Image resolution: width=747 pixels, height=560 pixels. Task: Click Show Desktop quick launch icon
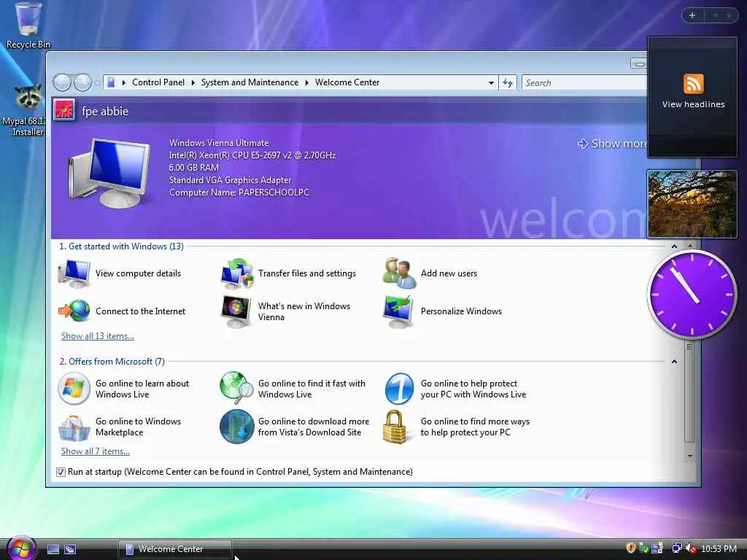point(53,549)
